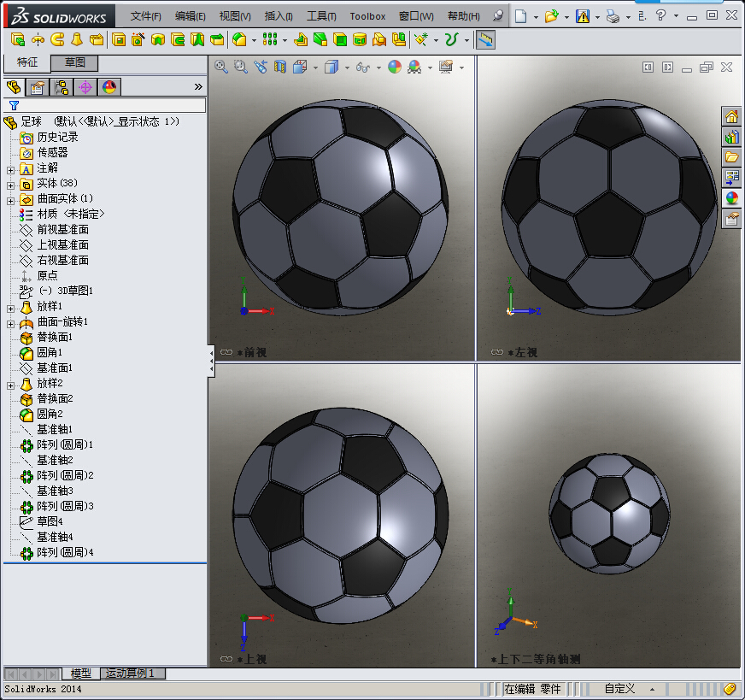Screen dimensions: 745x700
Task: Switch to the 草图 tab
Action: (74, 62)
